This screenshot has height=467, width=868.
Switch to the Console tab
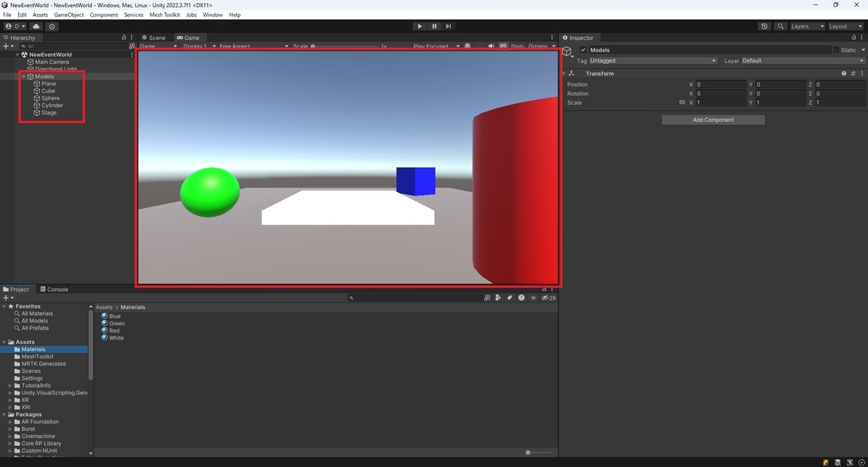point(54,289)
